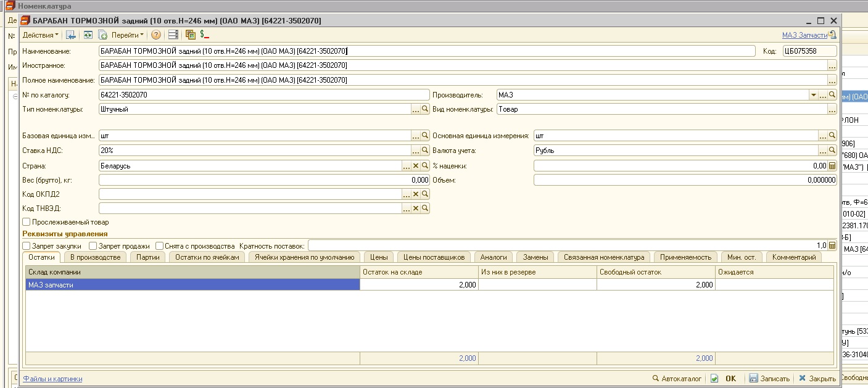The height and width of the screenshot is (388, 868).
Task: Open the Цены tab
Action: click(x=379, y=257)
